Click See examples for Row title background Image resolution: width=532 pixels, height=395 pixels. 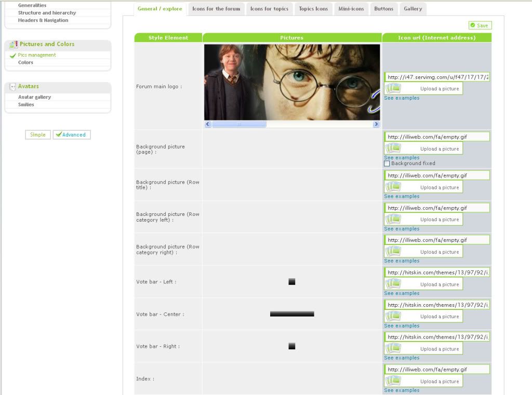point(402,196)
